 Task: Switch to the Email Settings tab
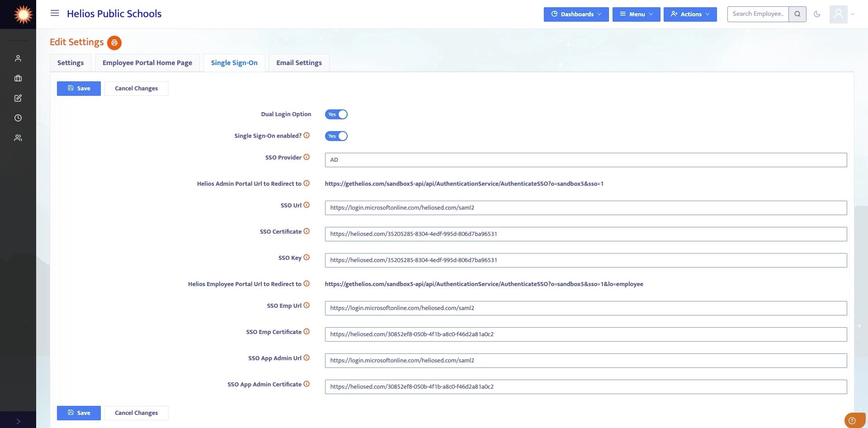299,63
